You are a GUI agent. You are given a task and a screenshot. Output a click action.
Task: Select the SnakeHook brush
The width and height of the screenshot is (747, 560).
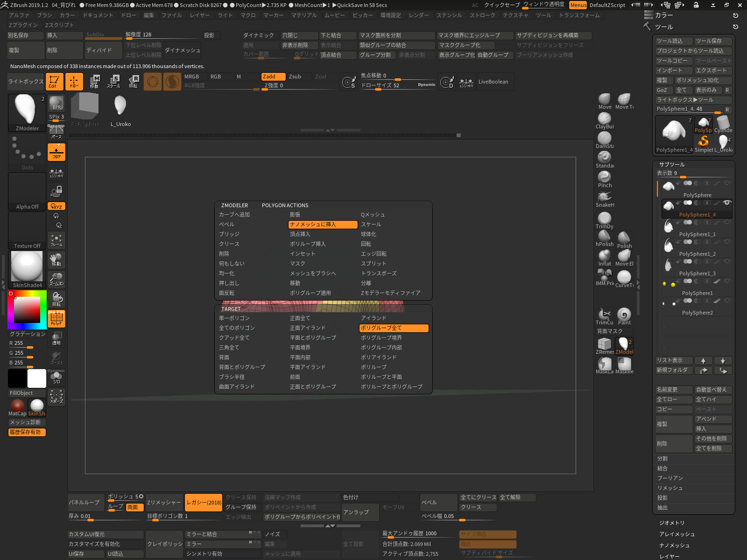[x=605, y=199]
